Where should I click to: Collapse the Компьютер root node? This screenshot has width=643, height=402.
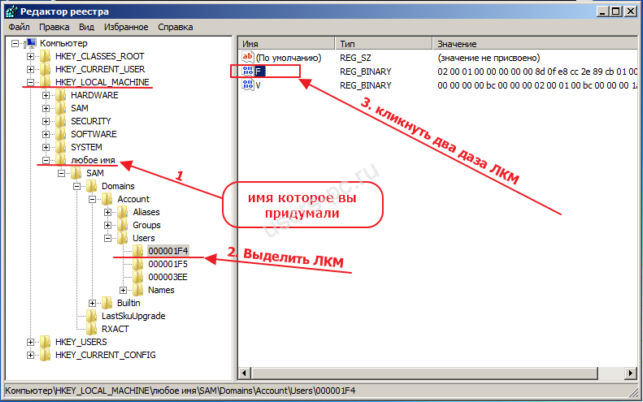(x=15, y=43)
